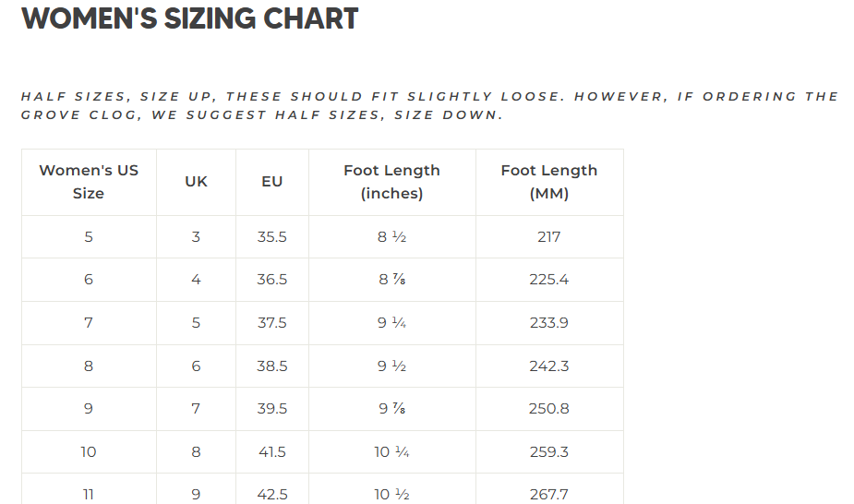Click the 225.4 millimeter cell
This screenshot has height=504, width=854.
click(x=548, y=280)
